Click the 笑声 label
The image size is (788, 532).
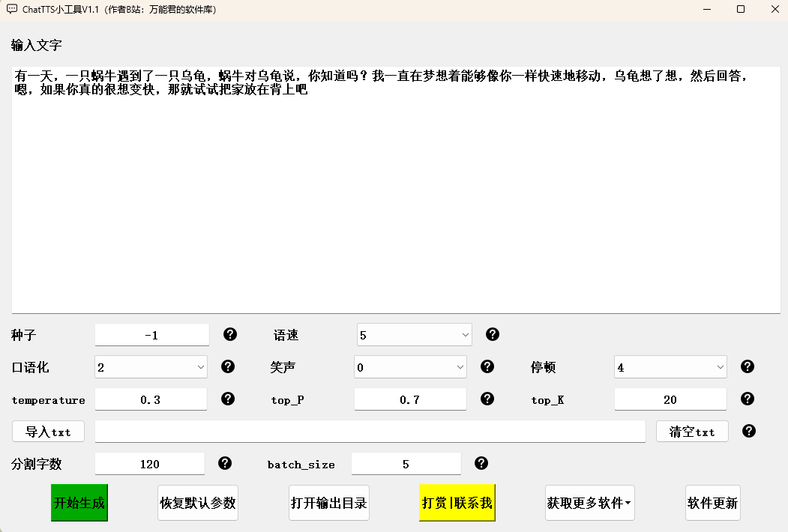coord(283,367)
